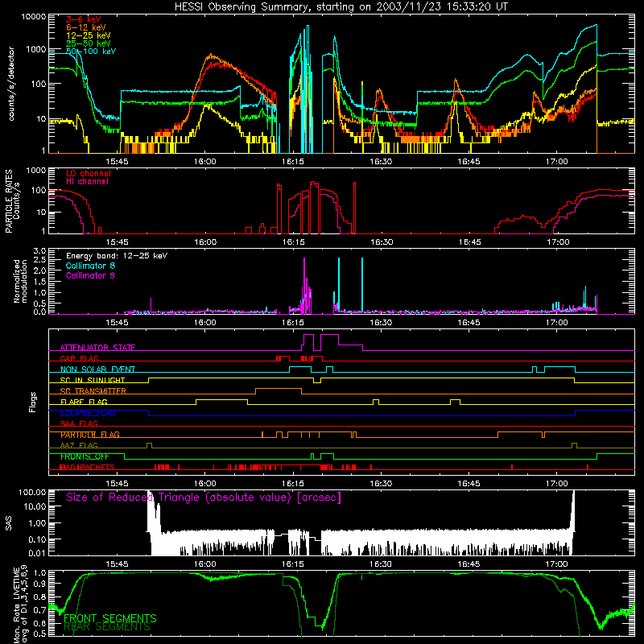Click 17:00 tick under the flags panel
The height and width of the screenshot is (644, 644).
[x=556, y=484]
